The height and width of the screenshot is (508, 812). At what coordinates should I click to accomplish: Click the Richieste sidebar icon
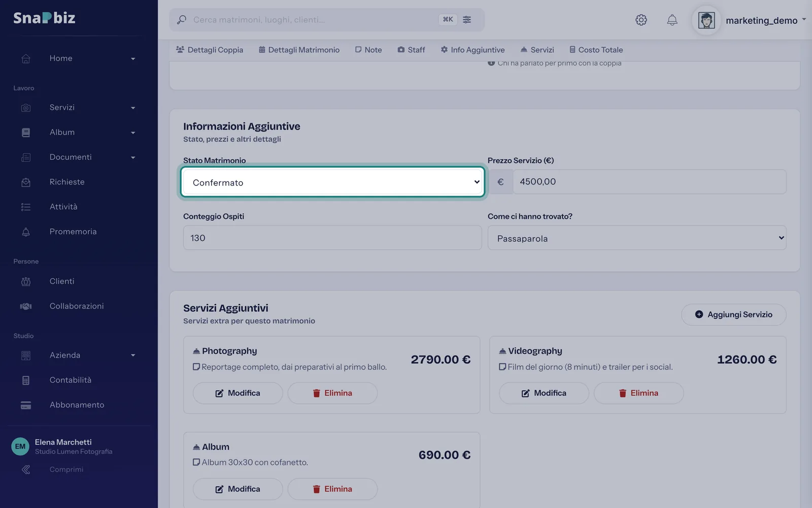[26, 182]
